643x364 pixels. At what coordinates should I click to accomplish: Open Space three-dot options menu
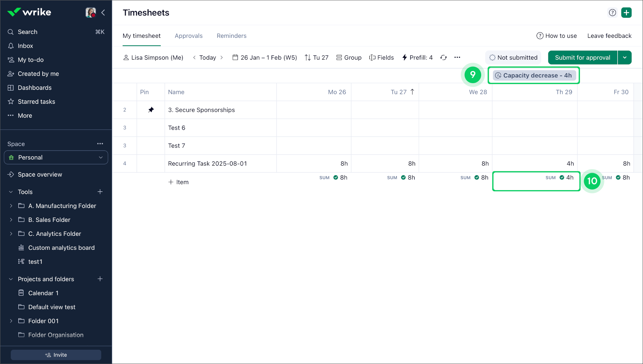(100, 144)
